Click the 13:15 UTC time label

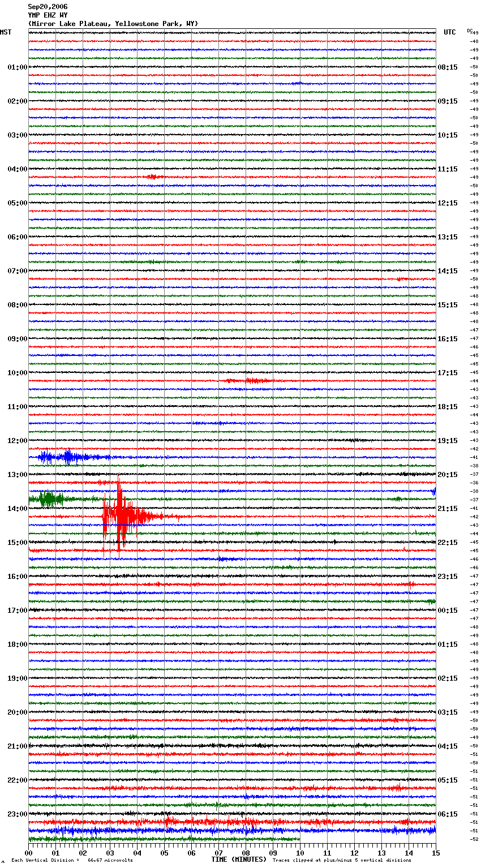[x=448, y=237]
